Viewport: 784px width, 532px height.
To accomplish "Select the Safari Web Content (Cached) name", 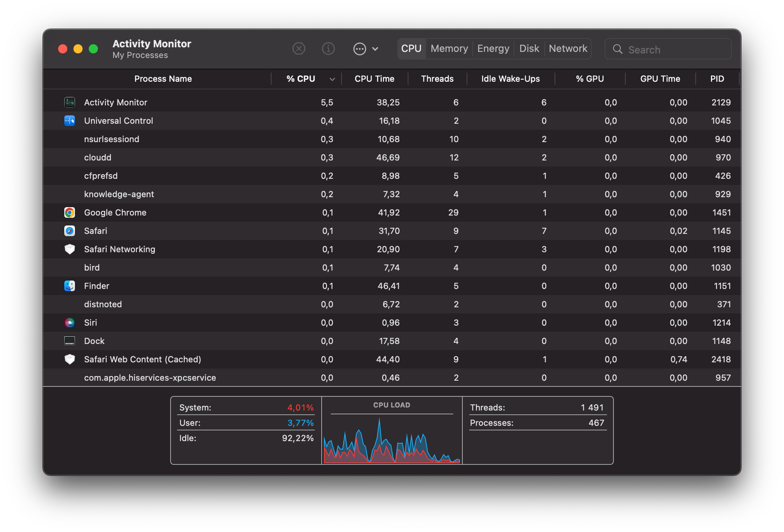I will tap(143, 360).
